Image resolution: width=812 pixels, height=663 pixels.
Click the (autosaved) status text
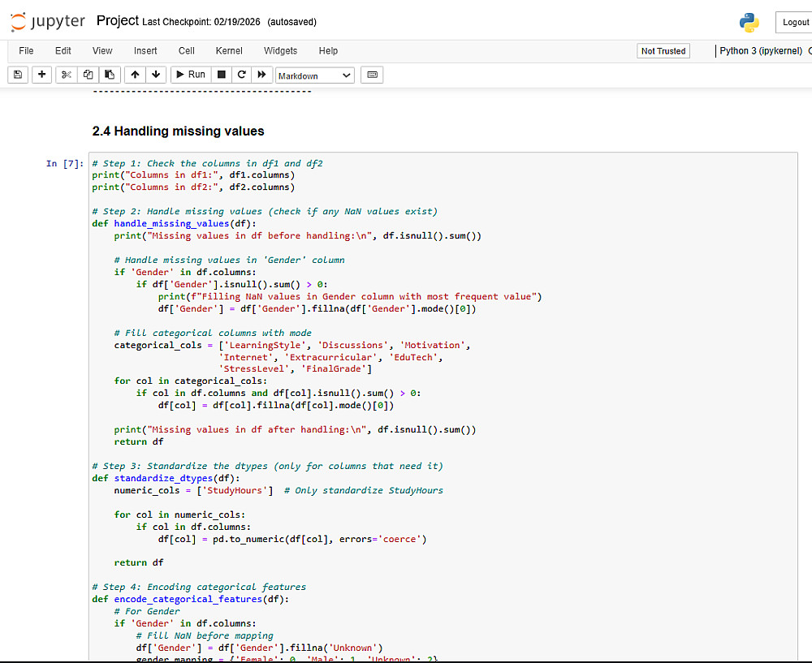coord(292,22)
